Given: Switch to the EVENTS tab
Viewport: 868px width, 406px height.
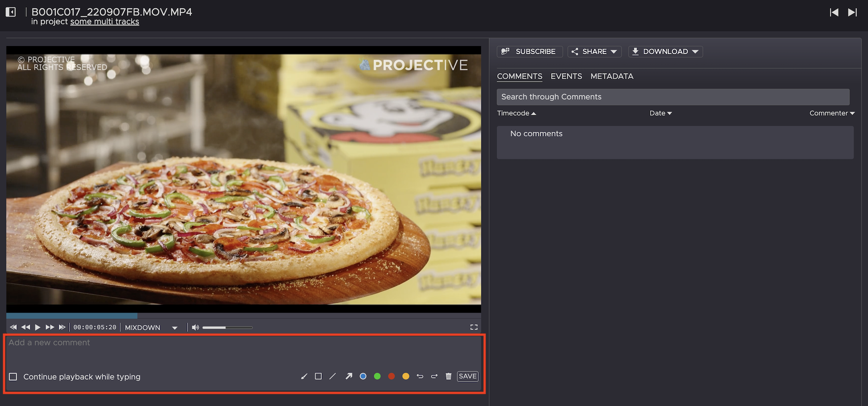Looking at the screenshot, I should [566, 76].
